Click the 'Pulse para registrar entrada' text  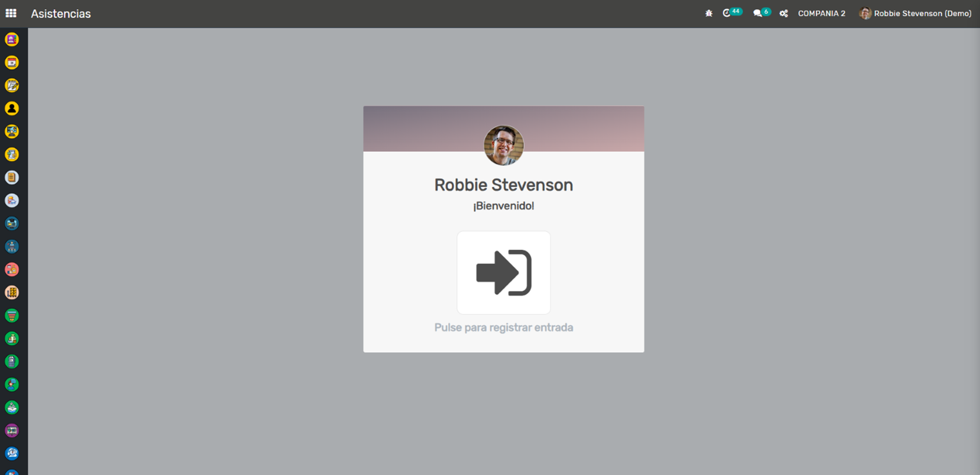pyautogui.click(x=504, y=328)
